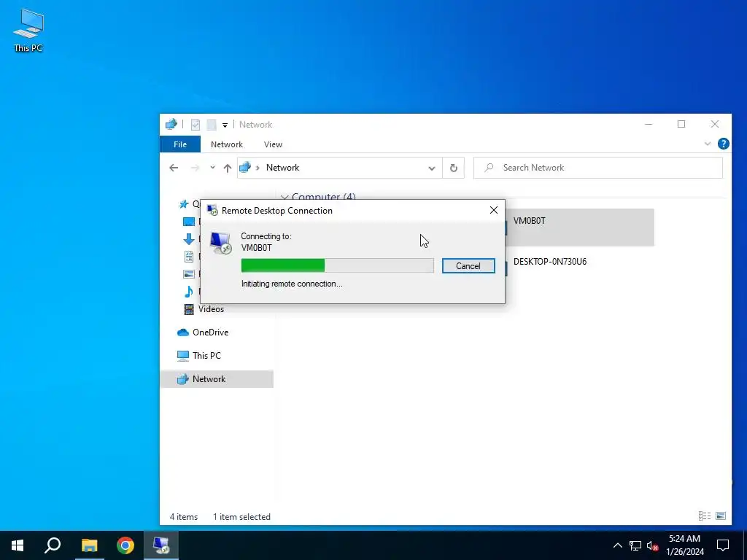This screenshot has width=747, height=560.
Task: Open the View ribbon tab
Action: click(273, 144)
